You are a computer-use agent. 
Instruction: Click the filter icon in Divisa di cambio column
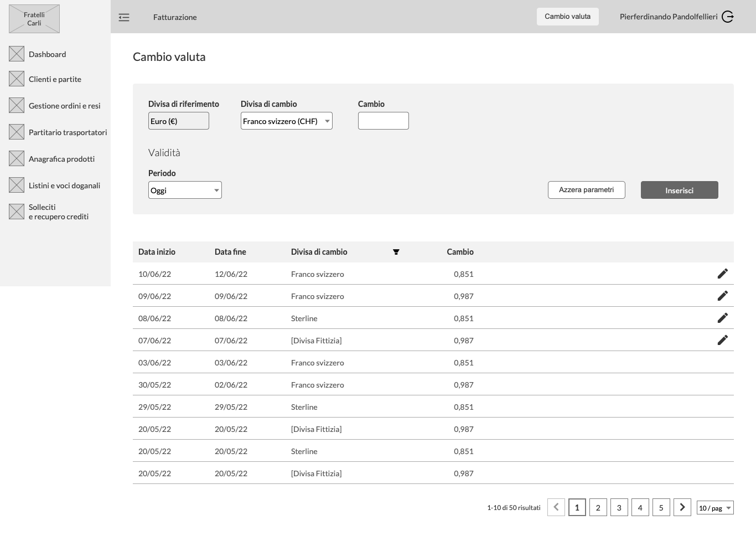coord(396,252)
